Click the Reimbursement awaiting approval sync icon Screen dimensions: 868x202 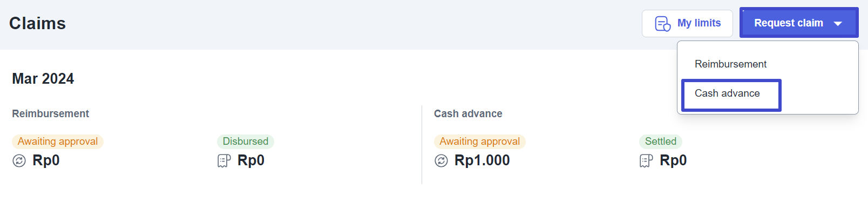tap(19, 161)
